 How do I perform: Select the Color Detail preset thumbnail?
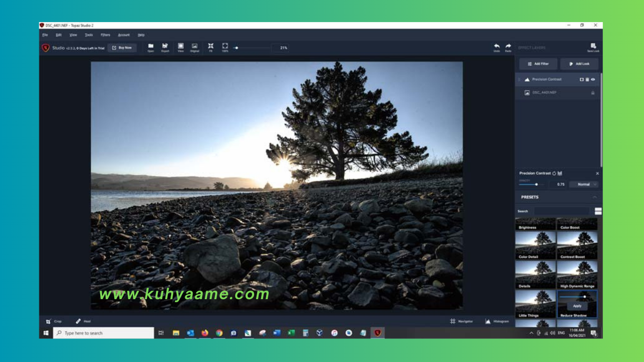[535, 245]
